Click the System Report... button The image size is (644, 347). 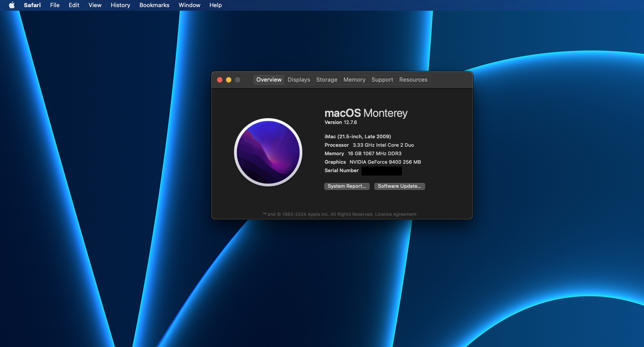347,186
